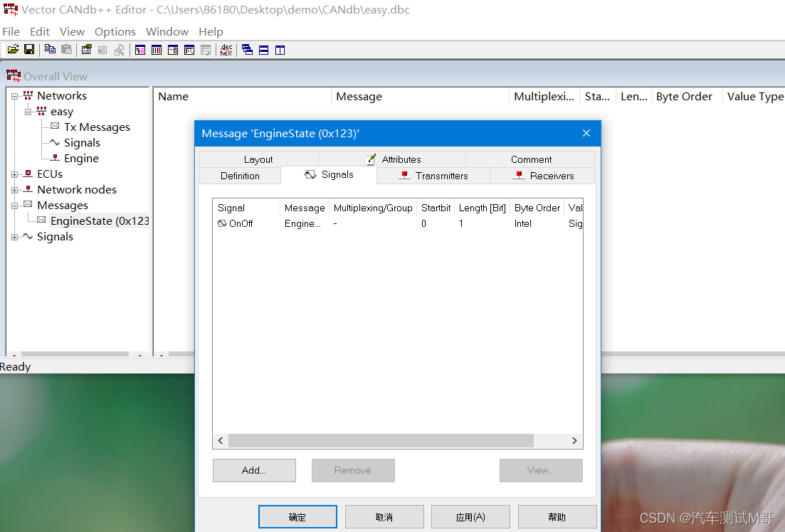The width and height of the screenshot is (785, 532).
Task: Click the signal list's horizontal scrollbar left arrow
Action: tap(221, 440)
